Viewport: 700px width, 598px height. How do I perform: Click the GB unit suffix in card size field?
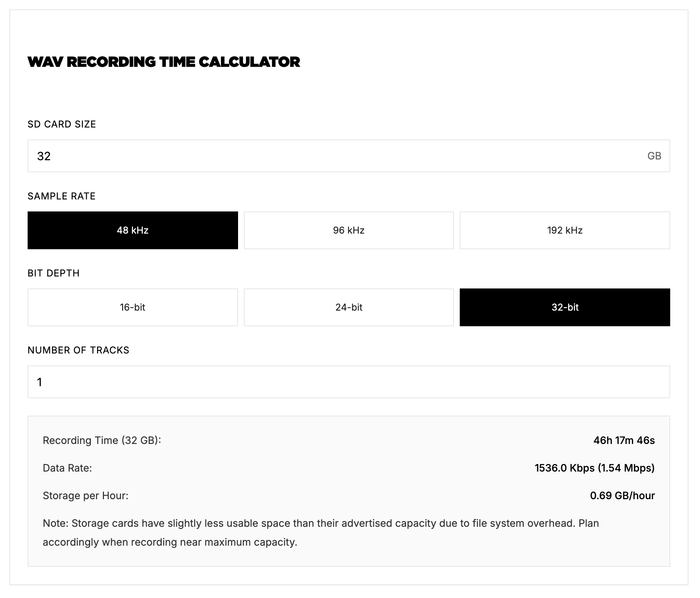(x=654, y=156)
